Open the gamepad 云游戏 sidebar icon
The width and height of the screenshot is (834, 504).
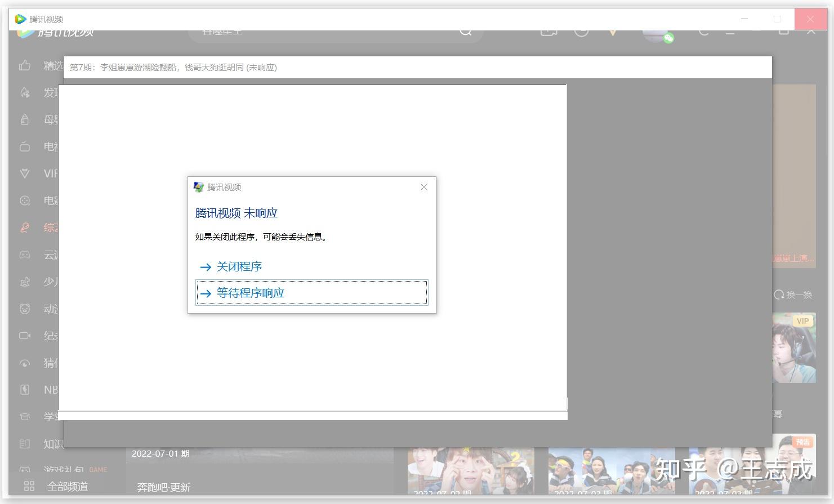[x=25, y=255]
